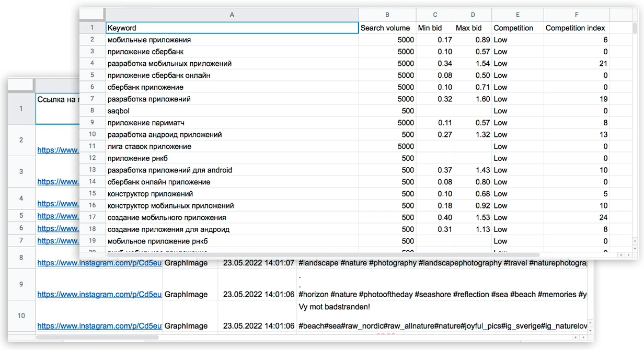Click 'конструктор мобильных приложений' cell
Image resolution: width=644 pixels, height=350 pixels.
coord(232,206)
